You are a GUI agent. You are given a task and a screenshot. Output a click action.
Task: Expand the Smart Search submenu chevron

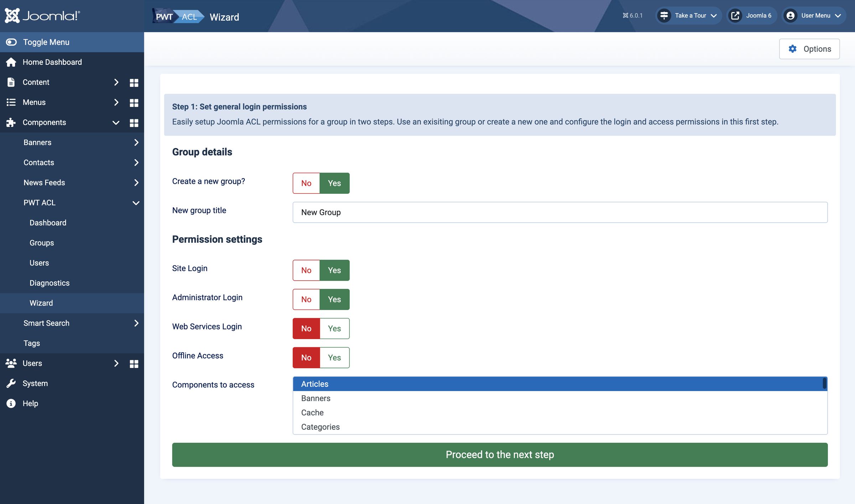[136, 323]
